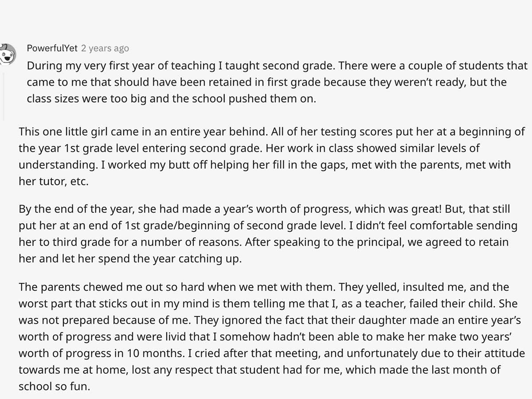Click the closing words "school so fun."
The width and height of the screenshot is (532, 399).
pos(54,387)
